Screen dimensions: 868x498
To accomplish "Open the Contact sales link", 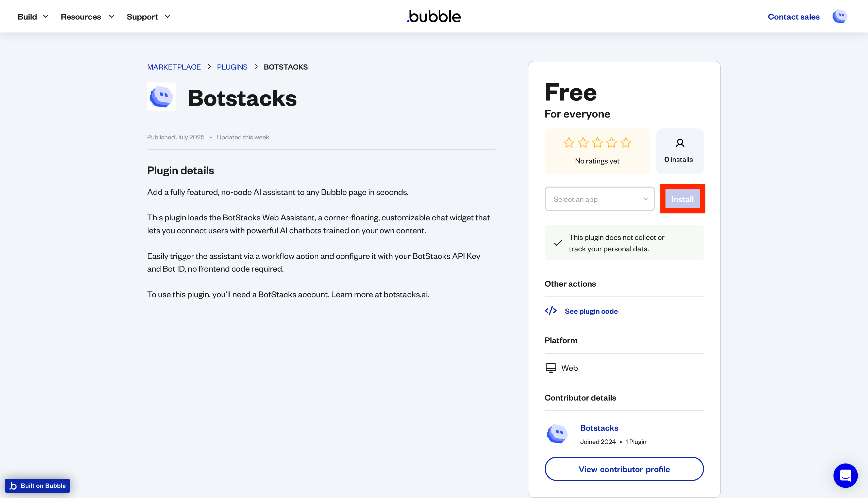I will click(793, 16).
